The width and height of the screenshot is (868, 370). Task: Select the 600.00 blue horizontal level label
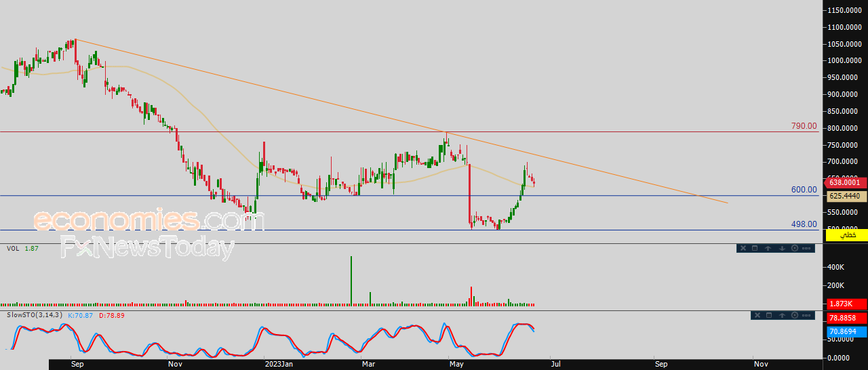point(804,190)
